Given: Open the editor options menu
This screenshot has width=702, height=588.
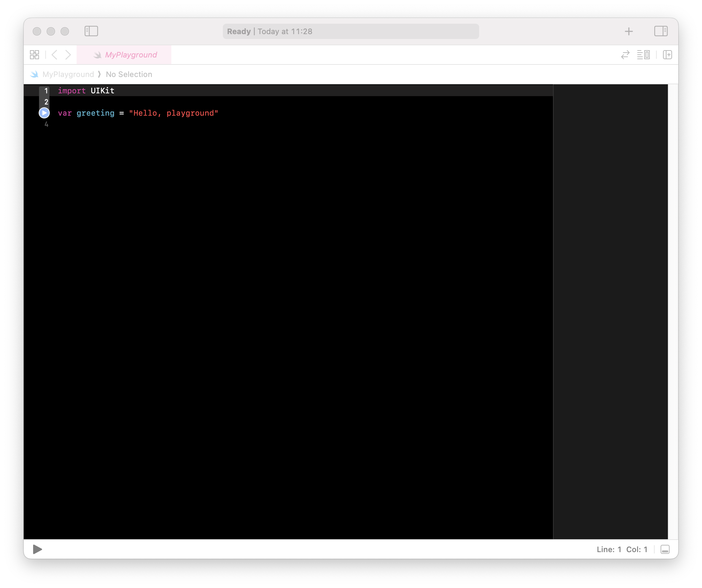Looking at the screenshot, I should pos(643,55).
